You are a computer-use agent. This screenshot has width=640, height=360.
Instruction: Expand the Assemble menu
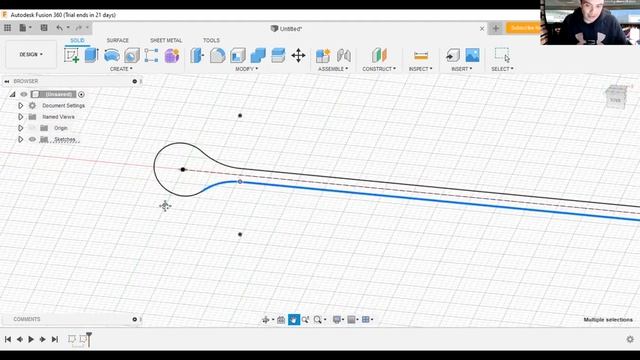tap(333, 69)
